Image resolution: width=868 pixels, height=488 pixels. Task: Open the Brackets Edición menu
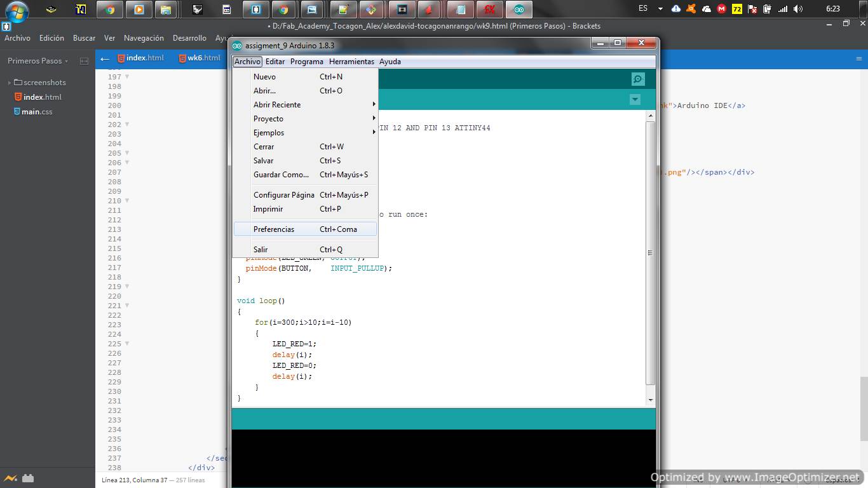tap(51, 38)
